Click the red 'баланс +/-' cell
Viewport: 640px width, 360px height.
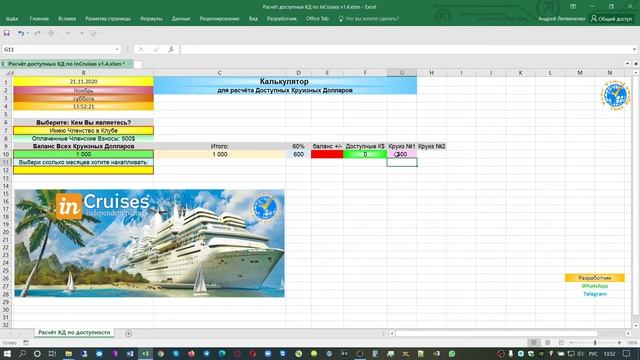pyautogui.click(x=327, y=154)
